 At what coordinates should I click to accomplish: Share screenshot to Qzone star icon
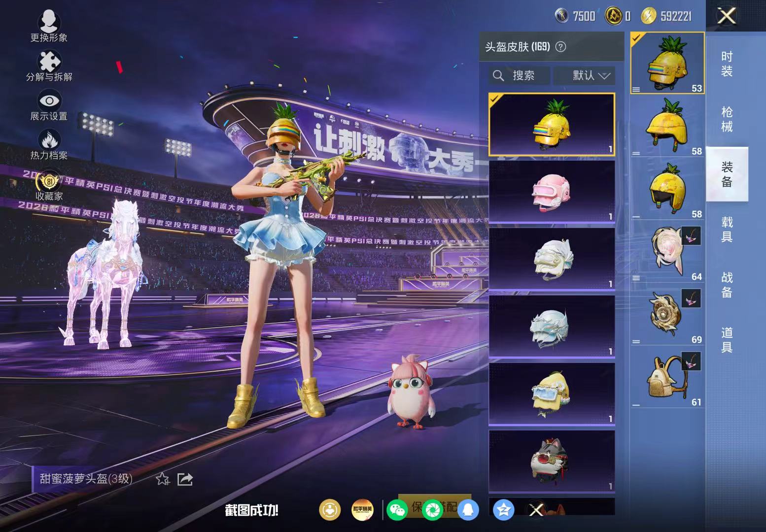pos(503,510)
